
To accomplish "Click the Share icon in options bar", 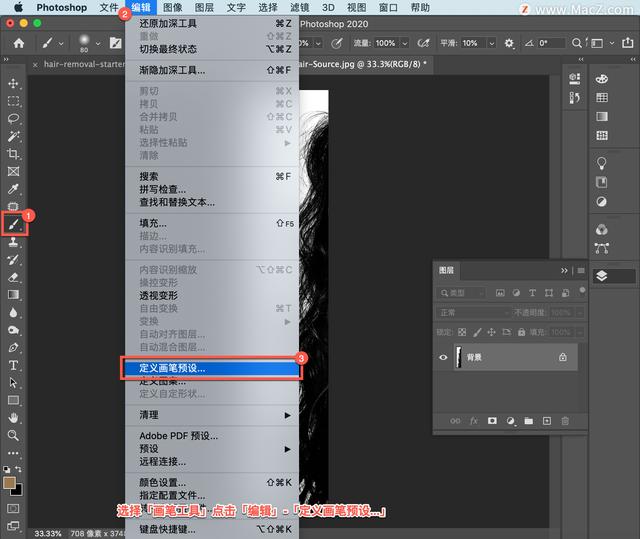I will click(627, 42).
